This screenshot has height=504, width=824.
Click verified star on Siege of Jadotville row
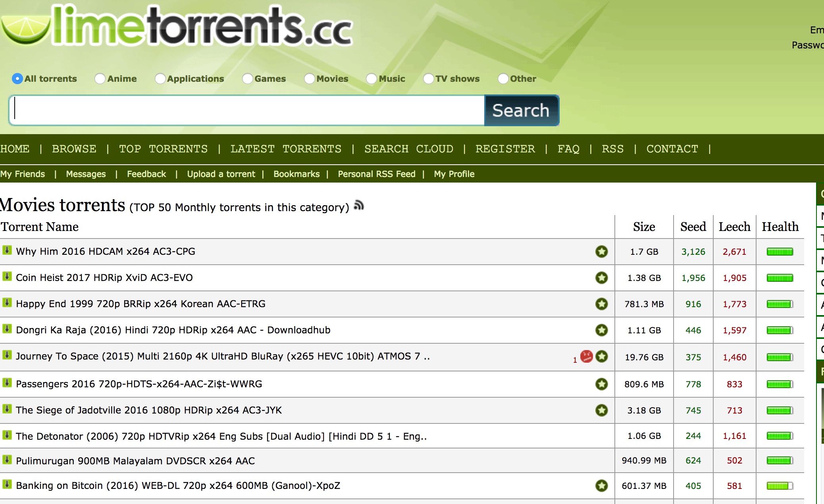click(601, 410)
